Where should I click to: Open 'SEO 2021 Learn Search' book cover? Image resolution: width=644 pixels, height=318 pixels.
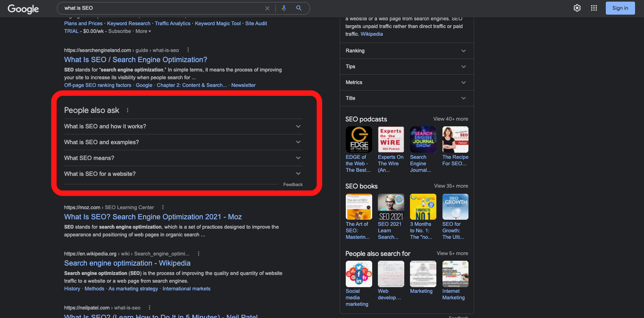coord(391,207)
